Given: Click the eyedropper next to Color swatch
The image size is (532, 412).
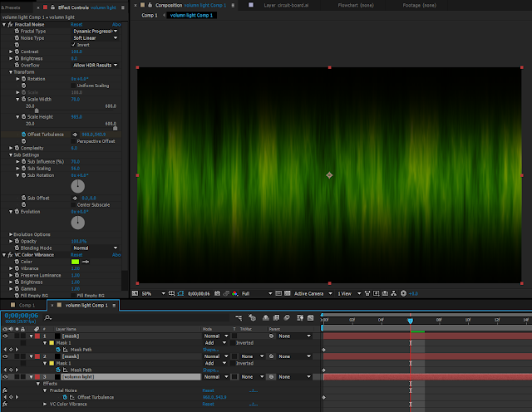Looking at the screenshot, I should pos(85,262).
